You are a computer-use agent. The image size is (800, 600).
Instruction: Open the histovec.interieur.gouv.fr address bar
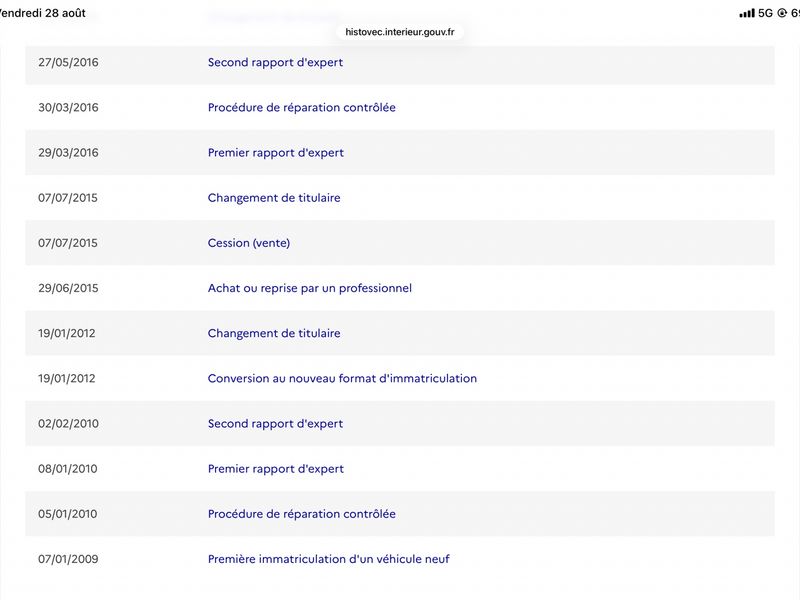[x=399, y=32]
